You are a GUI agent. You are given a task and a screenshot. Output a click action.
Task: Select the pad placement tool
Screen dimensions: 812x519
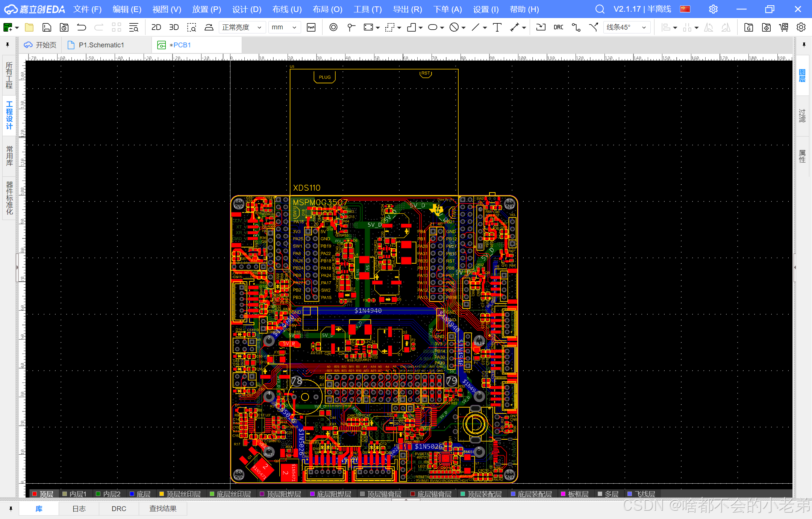tap(351, 27)
